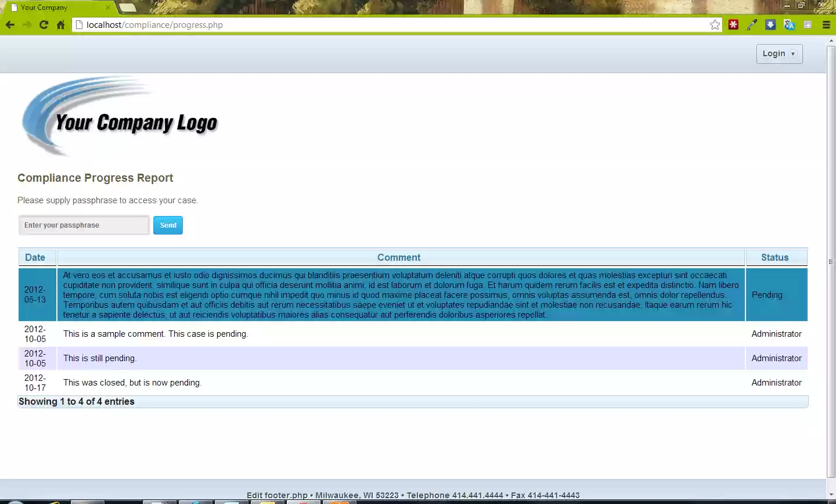Open the LastPass extension
Screen dimensions: 836x504
click(733, 24)
